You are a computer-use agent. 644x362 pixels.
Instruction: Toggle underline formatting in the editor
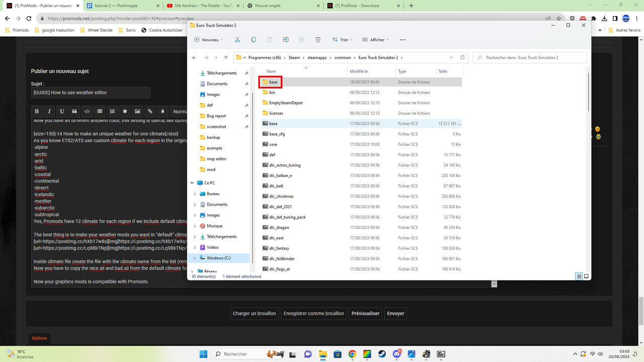[62, 111]
